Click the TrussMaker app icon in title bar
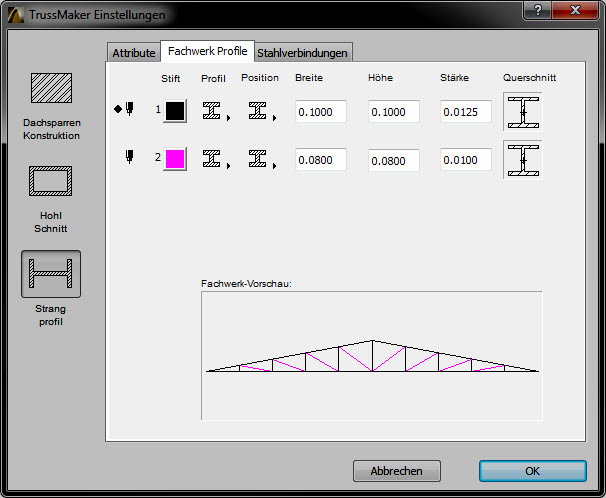Viewport: 606px width, 498px height. point(15,15)
